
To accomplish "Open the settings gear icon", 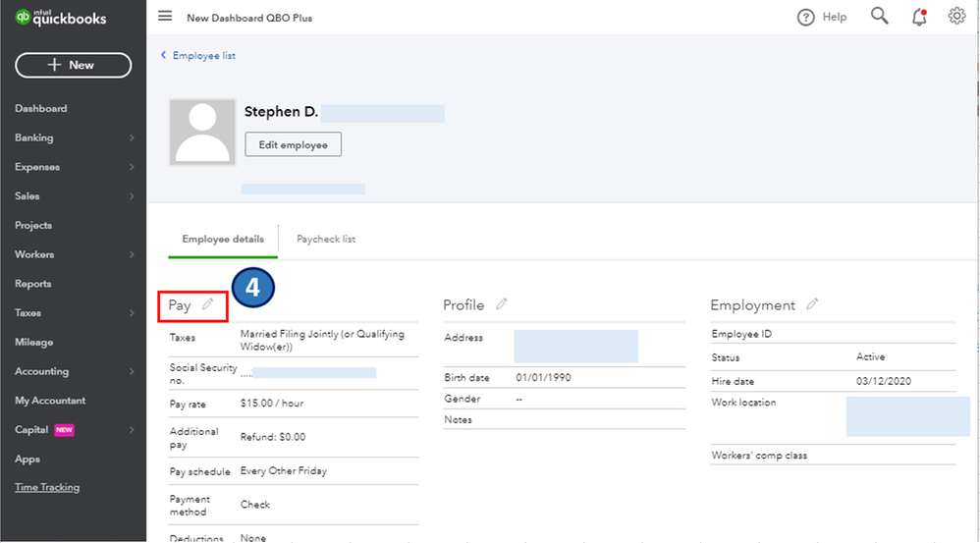I will coord(956,16).
